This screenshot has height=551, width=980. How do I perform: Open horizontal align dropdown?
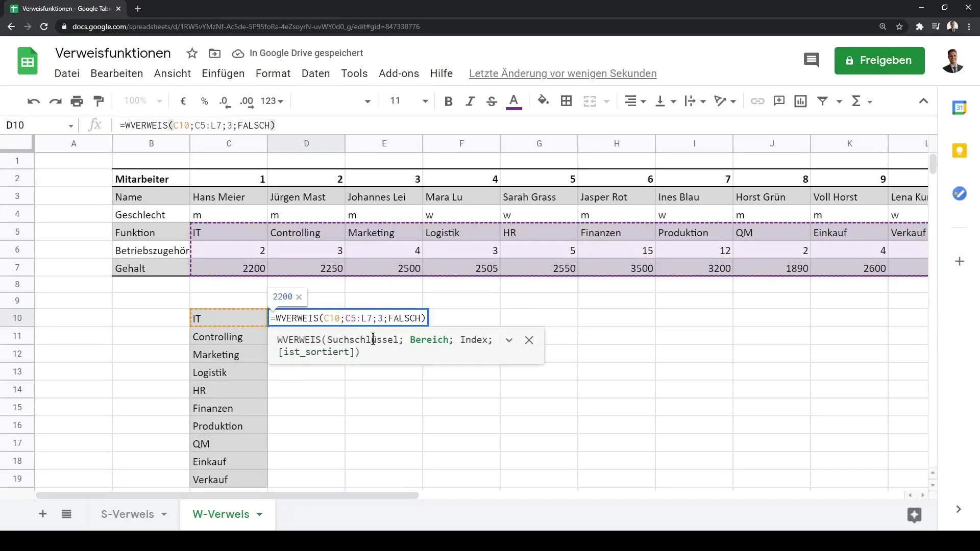point(635,101)
